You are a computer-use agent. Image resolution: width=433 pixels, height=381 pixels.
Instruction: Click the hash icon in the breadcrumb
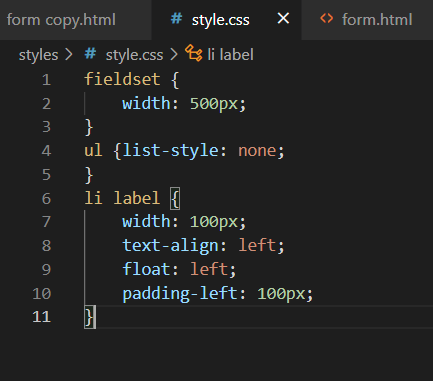click(90, 54)
